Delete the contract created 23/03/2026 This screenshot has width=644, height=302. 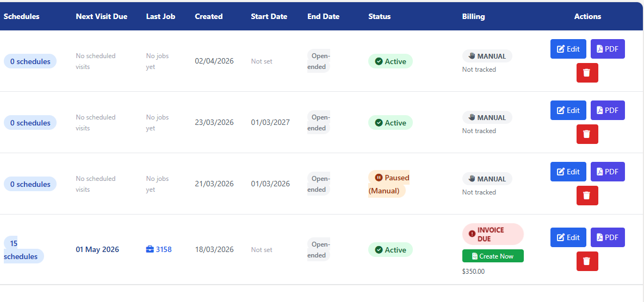pos(587,134)
